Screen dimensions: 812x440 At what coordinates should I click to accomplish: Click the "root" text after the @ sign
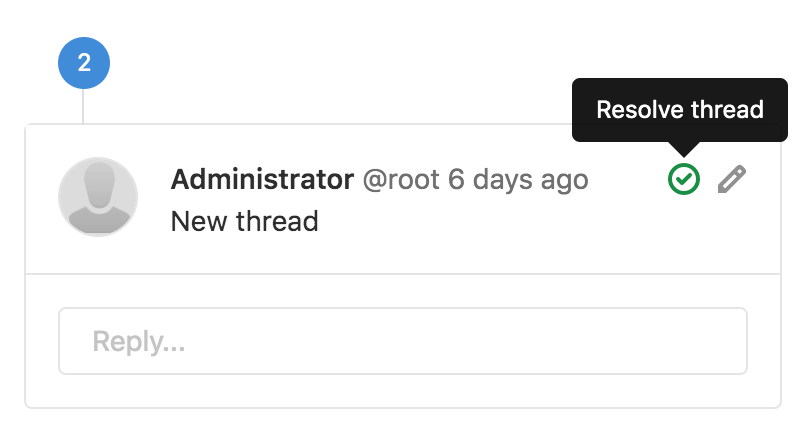(x=410, y=180)
